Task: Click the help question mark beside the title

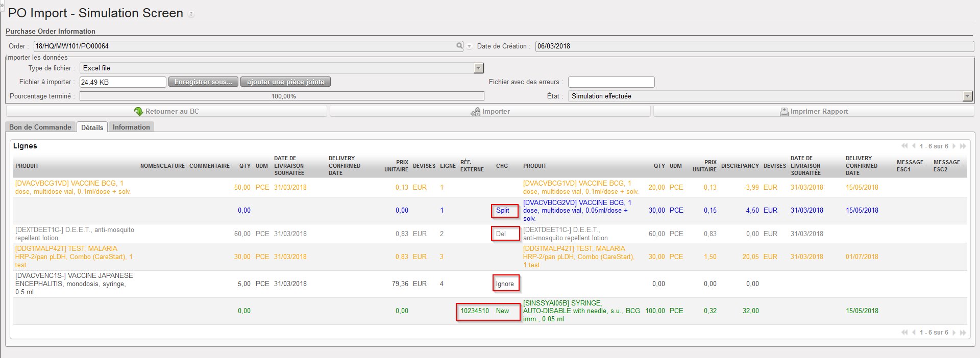Action: (x=191, y=14)
